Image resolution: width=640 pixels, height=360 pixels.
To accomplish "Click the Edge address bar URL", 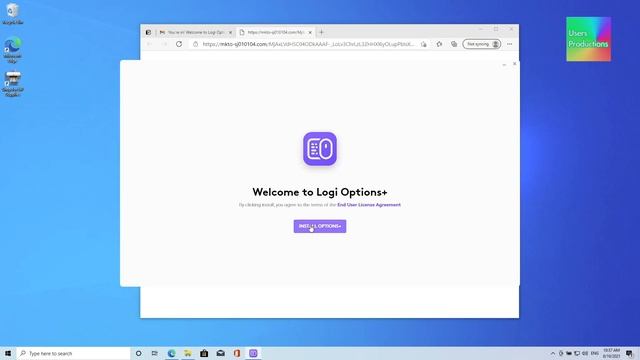I will pyautogui.click(x=309, y=44).
